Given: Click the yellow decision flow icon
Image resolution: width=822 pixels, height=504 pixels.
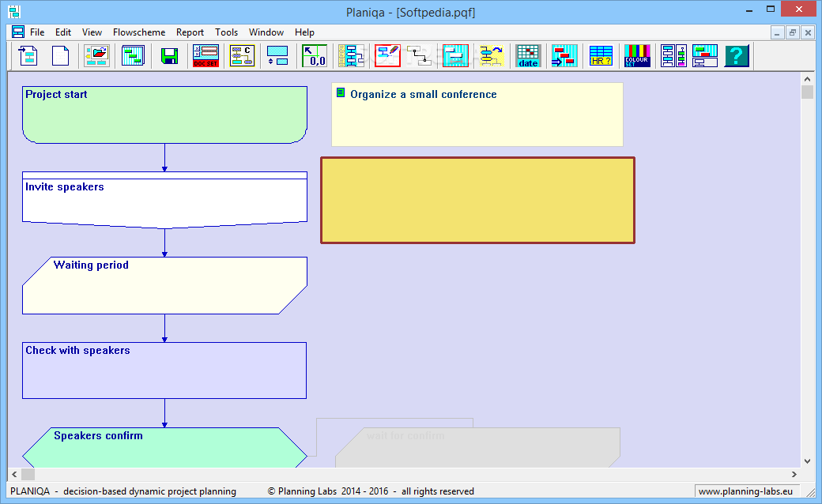Looking at the screenshot, I should point(491,55).
